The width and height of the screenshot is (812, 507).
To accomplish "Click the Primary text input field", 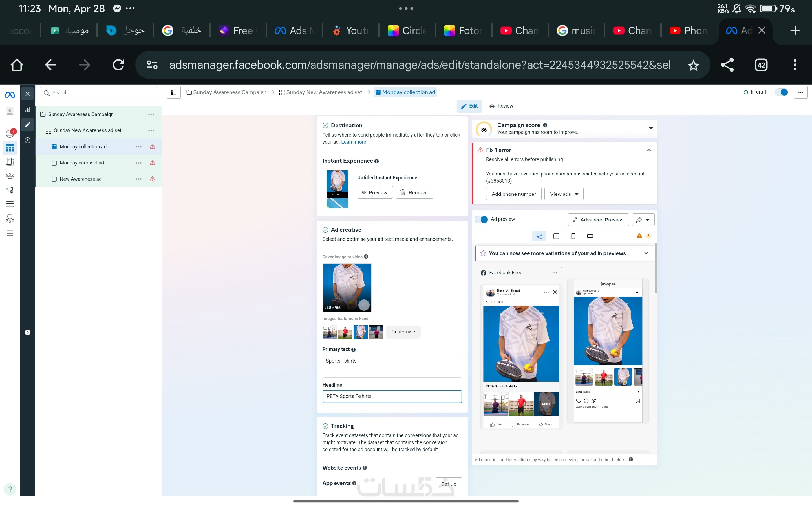I will pos(392,366).
